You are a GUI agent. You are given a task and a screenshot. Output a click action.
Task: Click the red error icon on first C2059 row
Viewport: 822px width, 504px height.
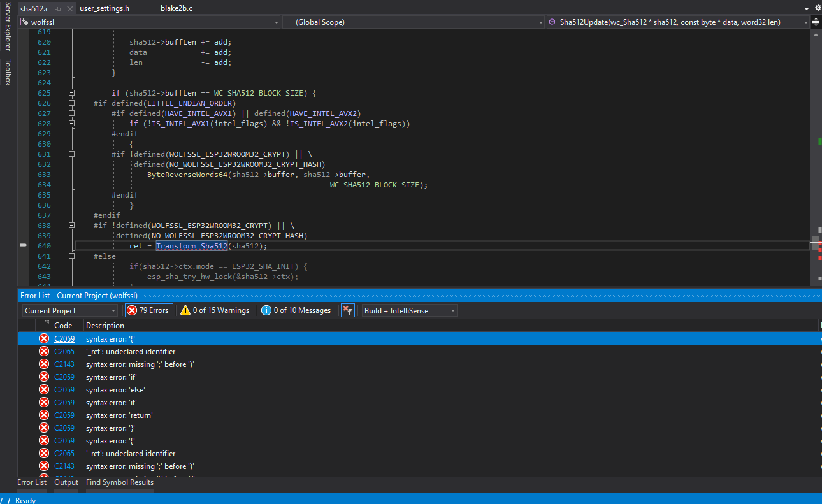43,338
